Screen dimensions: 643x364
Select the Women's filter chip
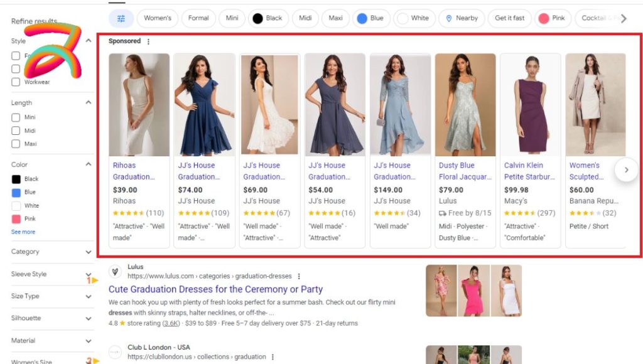point(158,18)
